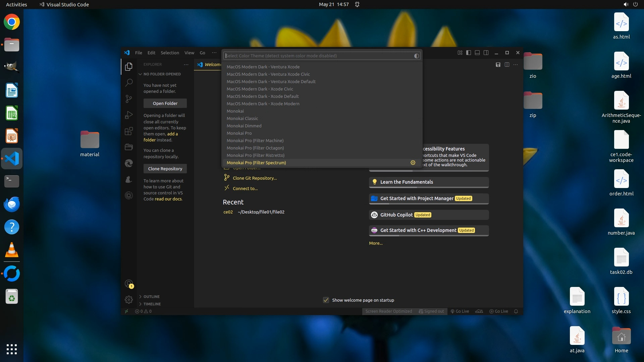
Task: Toggle detect system color mode icon
Action: click(416, 56)
